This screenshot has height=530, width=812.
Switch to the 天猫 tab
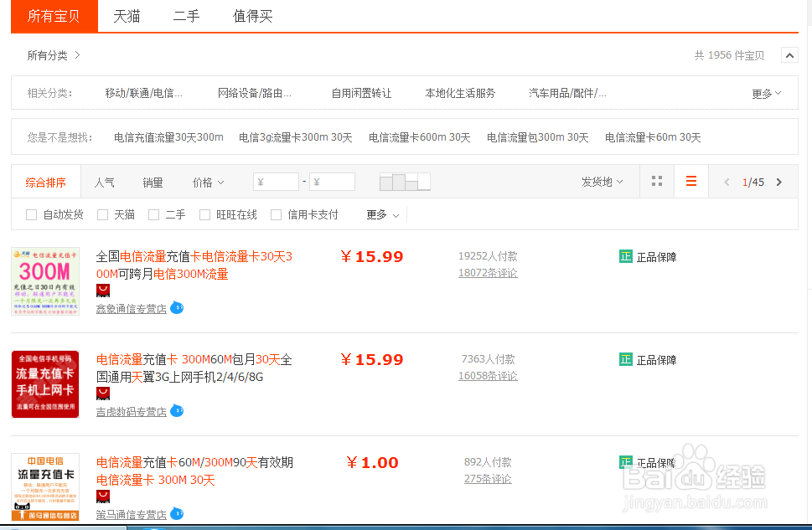click(x=127, y=16)
